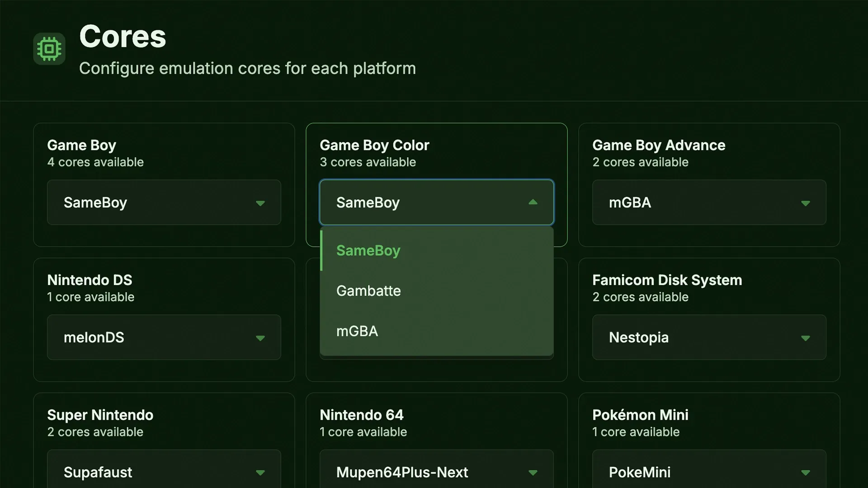Click the Nintendo DS dropdown caret icon

260,338
